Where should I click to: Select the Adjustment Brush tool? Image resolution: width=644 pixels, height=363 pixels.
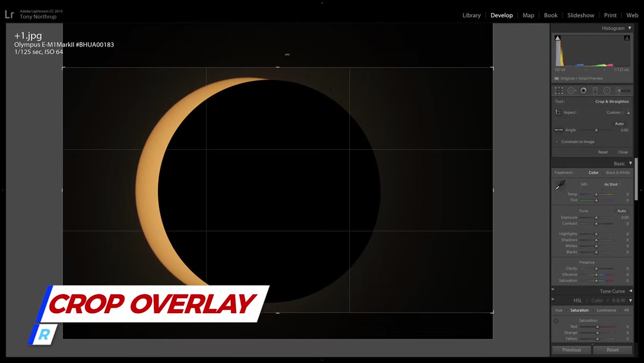click(x=623, y=91)
